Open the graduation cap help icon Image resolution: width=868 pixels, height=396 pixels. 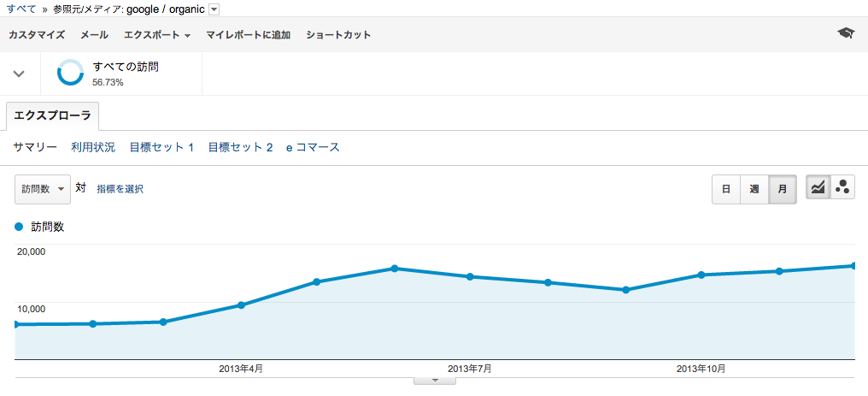[x=845, y=34]
